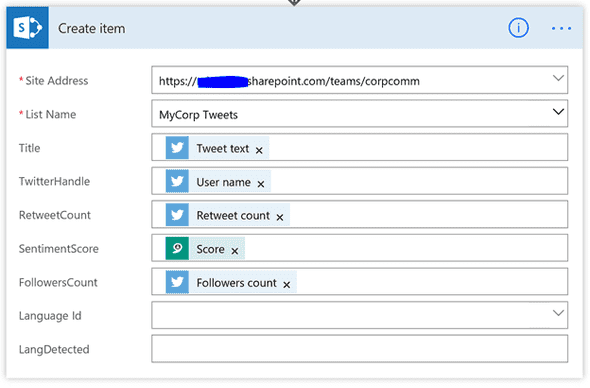Click the SharePoint logo icon
The image size is (590, 388).
tap(27, 28)
